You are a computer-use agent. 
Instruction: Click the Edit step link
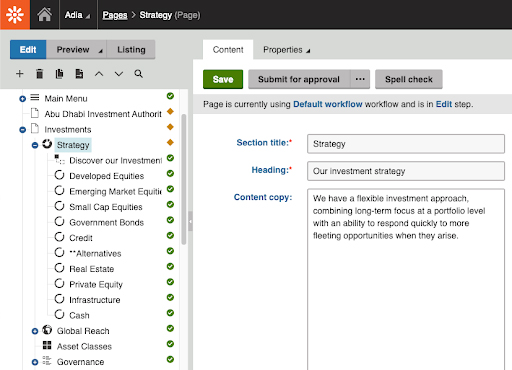coord(444,104)
